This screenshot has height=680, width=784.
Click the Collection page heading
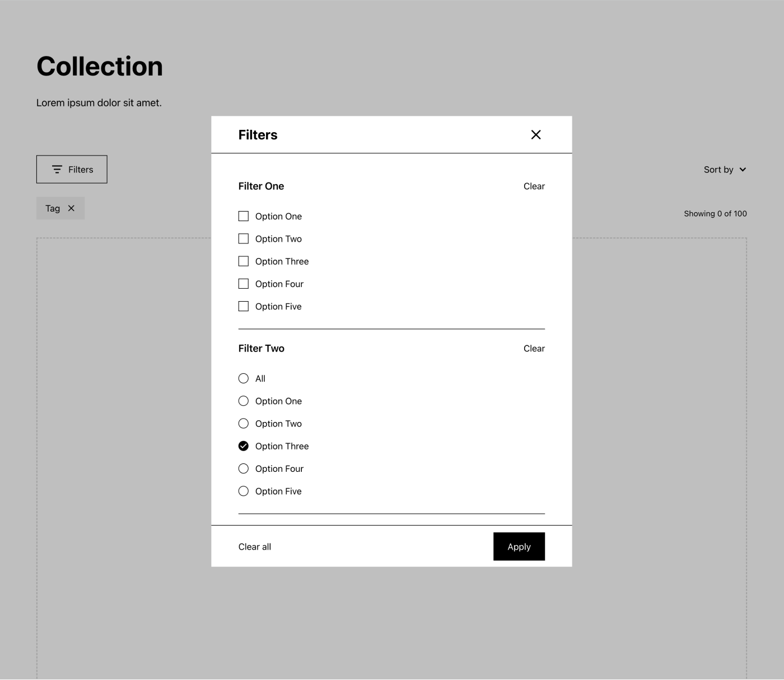100,67
